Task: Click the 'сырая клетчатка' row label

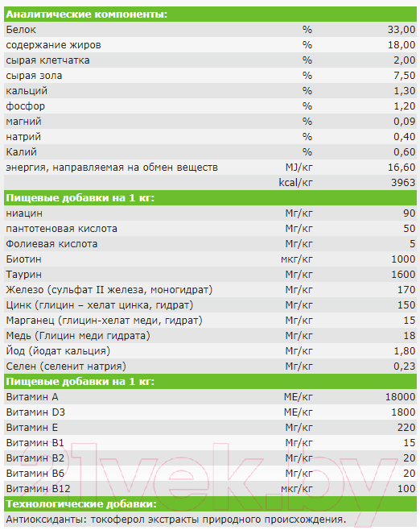Action: 47,60
